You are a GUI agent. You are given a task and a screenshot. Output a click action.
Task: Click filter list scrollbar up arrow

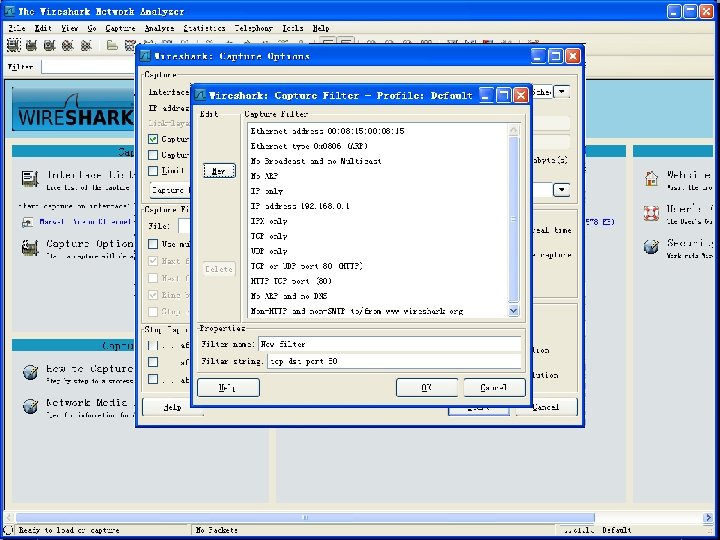pyautogui.click(x=513, y=130)
